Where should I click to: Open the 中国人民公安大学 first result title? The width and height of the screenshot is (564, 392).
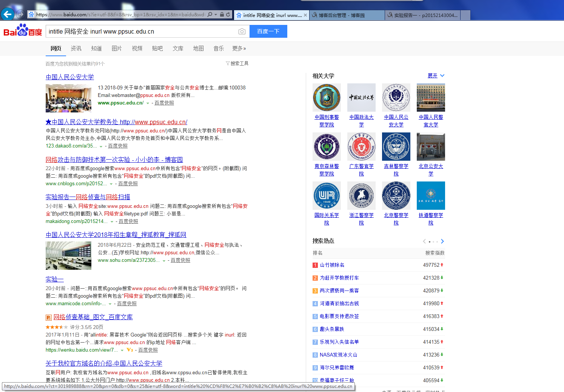pos(70,77)
